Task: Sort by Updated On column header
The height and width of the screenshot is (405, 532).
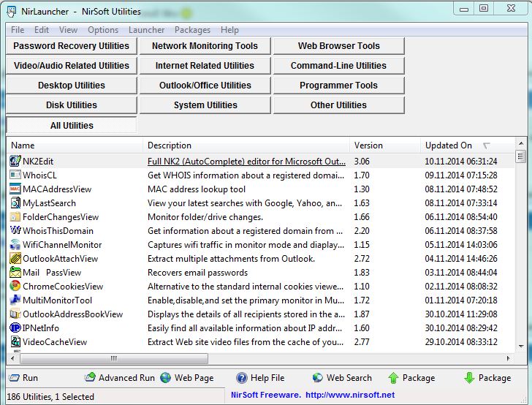Action: tap(468, 145)
